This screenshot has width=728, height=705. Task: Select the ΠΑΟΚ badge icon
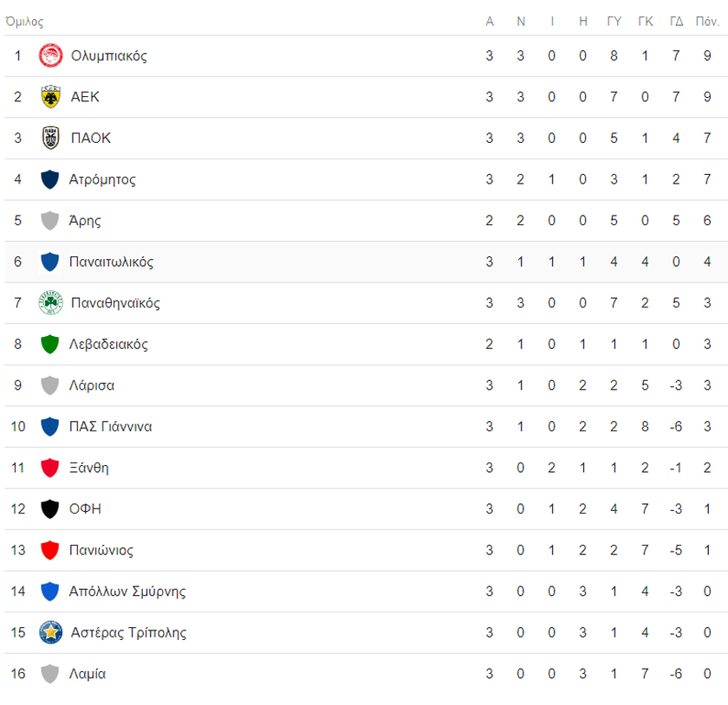coord(50,138)
